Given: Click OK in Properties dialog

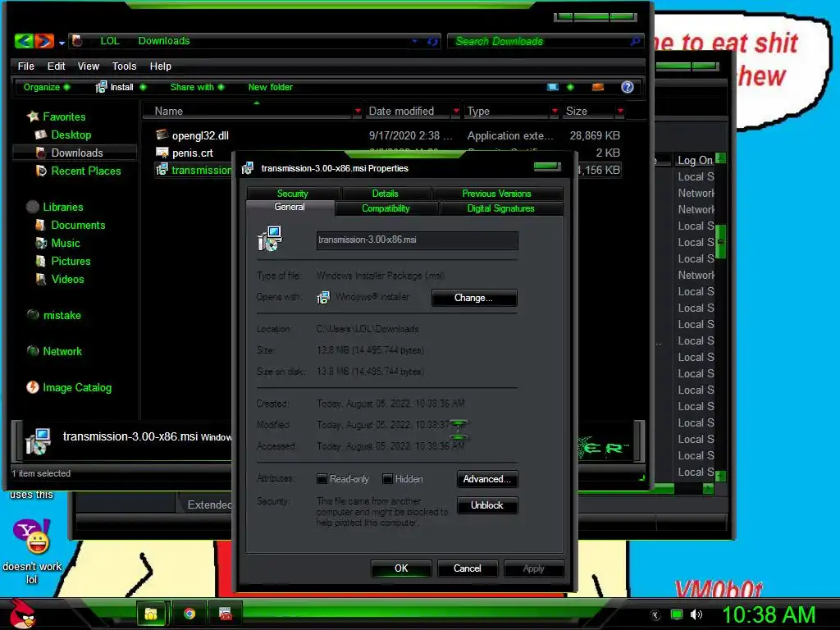Looking at the screenshot, I should coord(401,568).
